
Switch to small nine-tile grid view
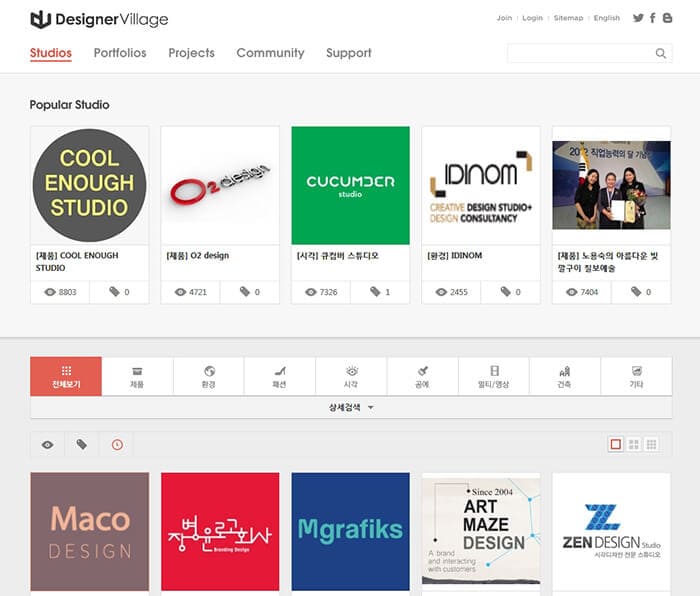(x=651, y=444)
